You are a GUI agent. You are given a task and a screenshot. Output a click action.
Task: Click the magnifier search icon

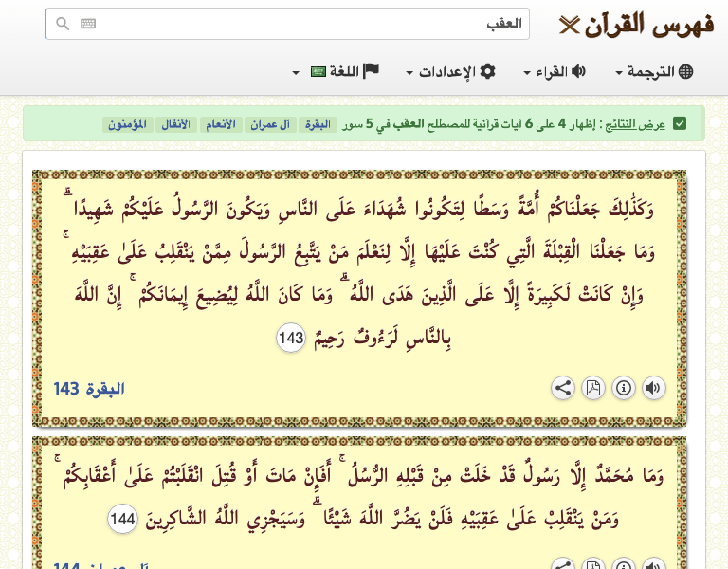[63, 24]
